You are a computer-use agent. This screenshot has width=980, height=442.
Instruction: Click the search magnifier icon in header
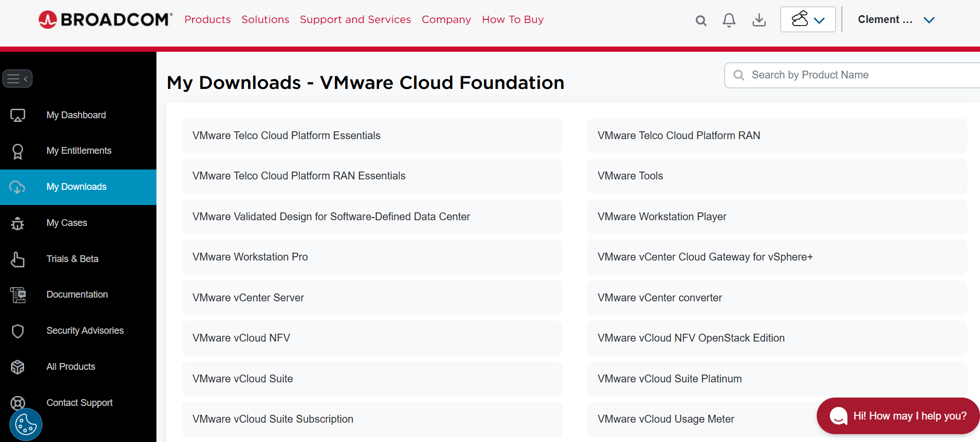click(x=701, y=20)
